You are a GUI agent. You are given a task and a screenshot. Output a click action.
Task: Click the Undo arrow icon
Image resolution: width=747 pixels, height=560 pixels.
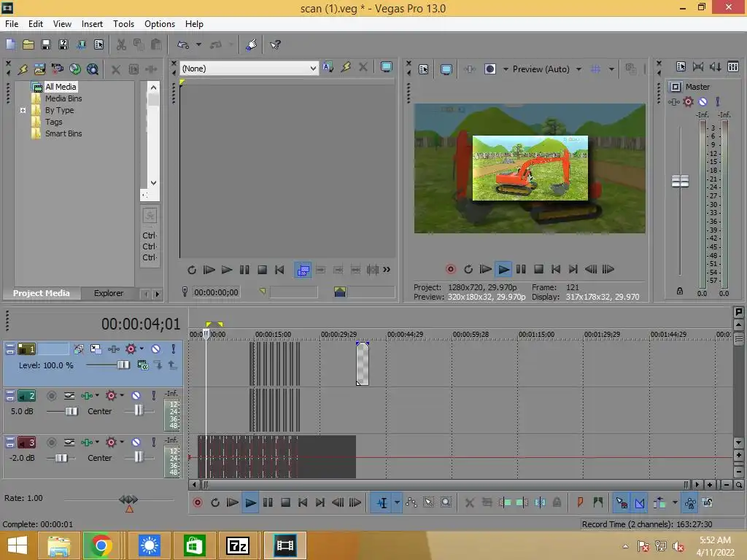(183, 44)
